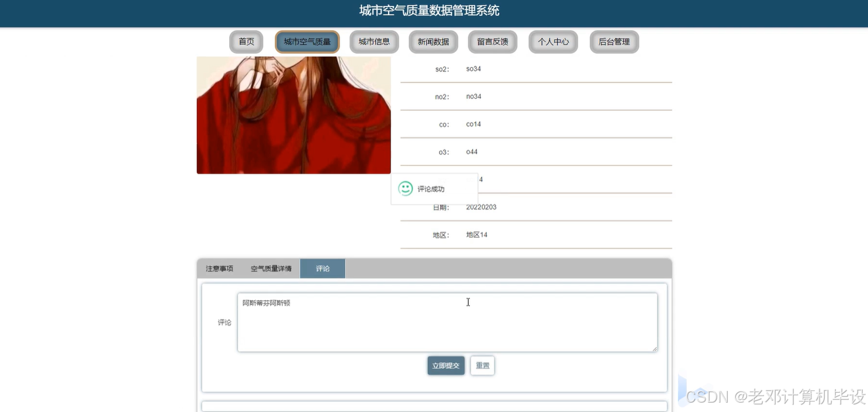Click inside the 评论 text area

447,323
